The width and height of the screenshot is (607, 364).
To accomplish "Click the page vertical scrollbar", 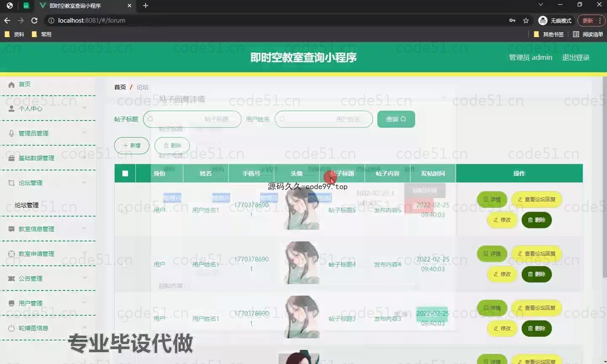I will pos(604,177).
